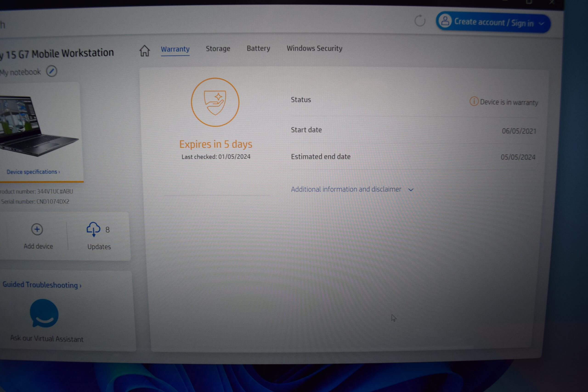The image size is (588, 392).
Task: Click the user profile icon
Action: pos(445,21)
